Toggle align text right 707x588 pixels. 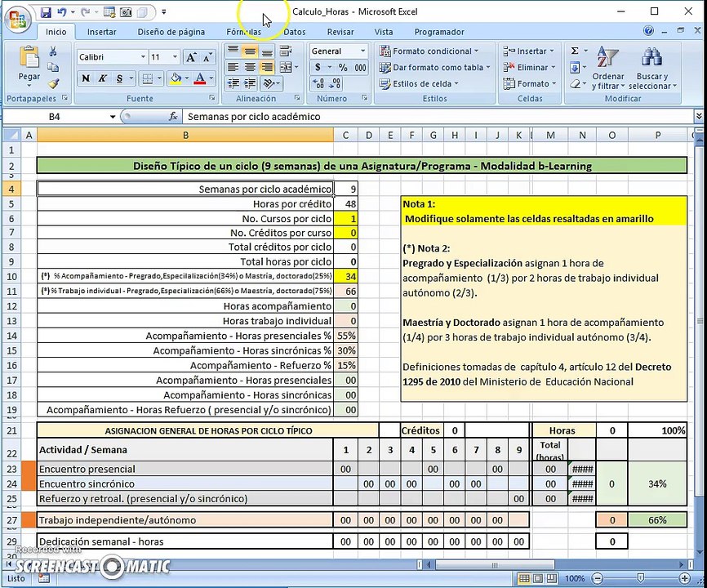coord(267,68)
